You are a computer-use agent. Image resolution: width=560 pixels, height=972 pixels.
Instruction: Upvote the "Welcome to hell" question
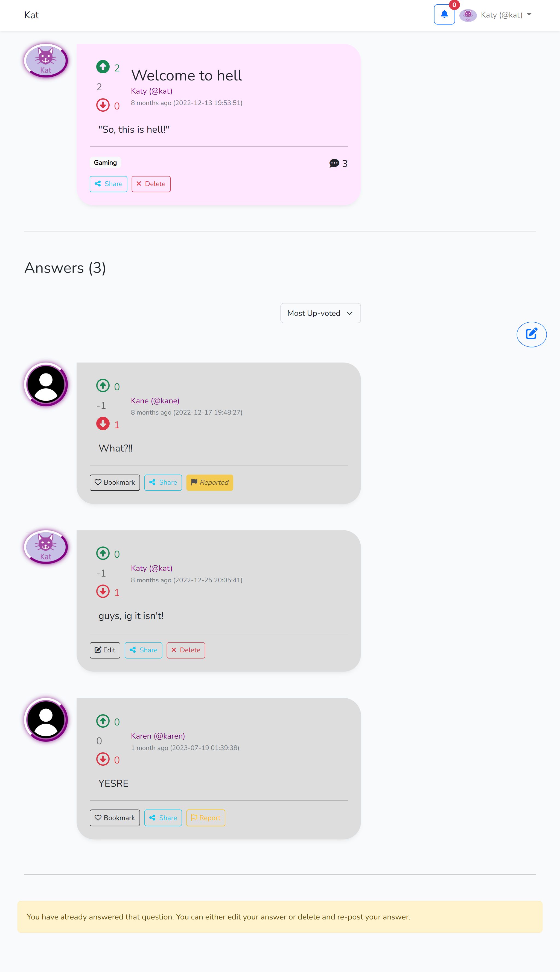103,67
